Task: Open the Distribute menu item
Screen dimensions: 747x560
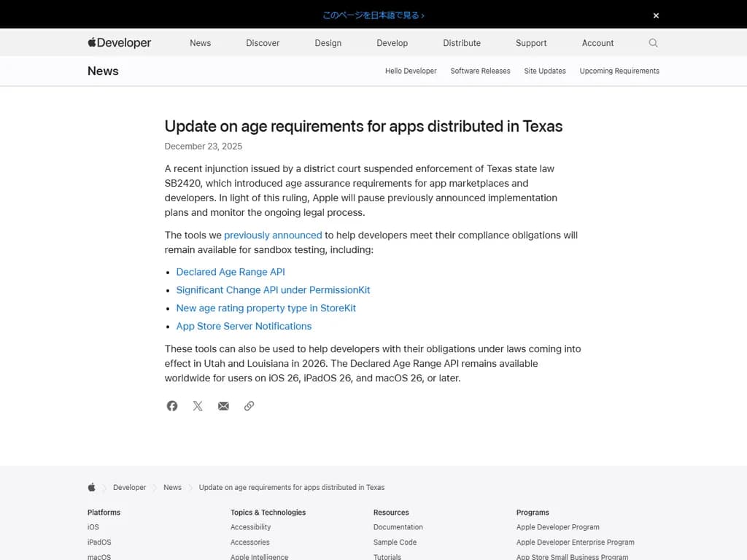Action: pos(462,43)
